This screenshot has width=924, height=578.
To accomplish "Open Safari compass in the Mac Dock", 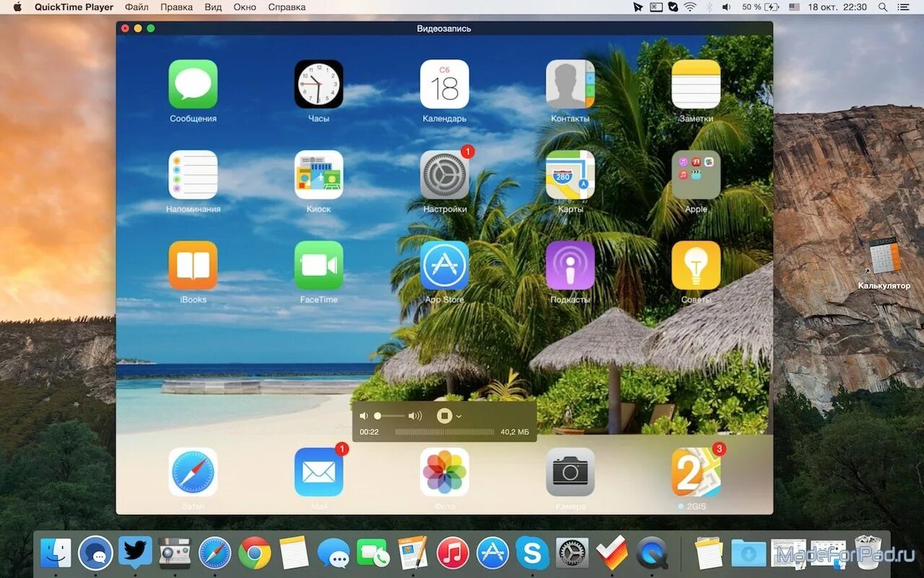I will coord(214,553).
